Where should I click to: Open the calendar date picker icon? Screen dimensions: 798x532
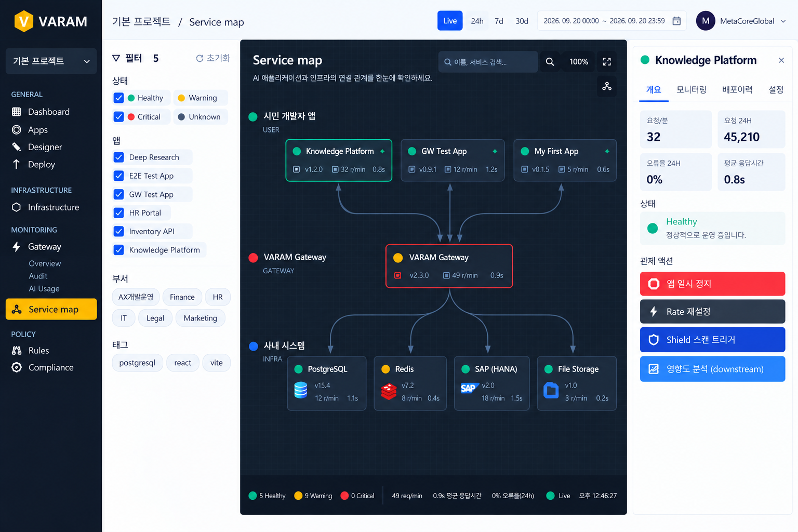click(x=676, y=21)
